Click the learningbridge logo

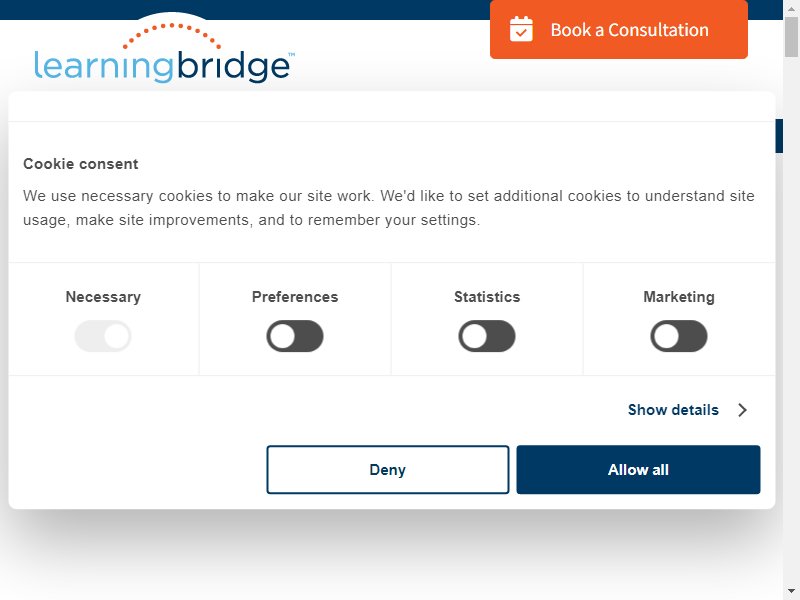(x=164, y=53)
